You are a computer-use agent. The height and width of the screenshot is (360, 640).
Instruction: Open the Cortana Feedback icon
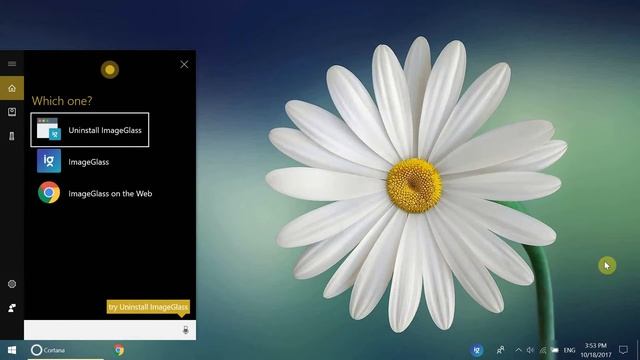coord(12,308)
